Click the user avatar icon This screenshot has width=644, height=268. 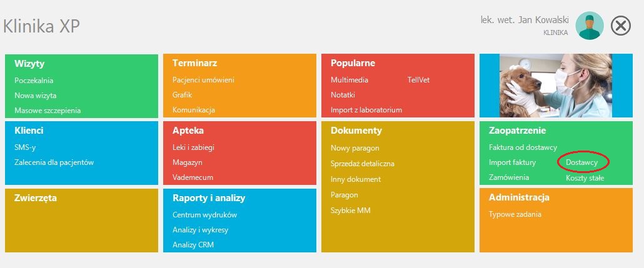tap(590, 26)
